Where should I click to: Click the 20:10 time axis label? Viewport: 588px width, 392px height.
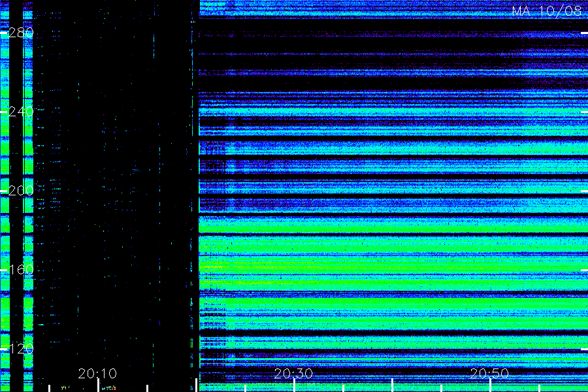tap(97, 374)
